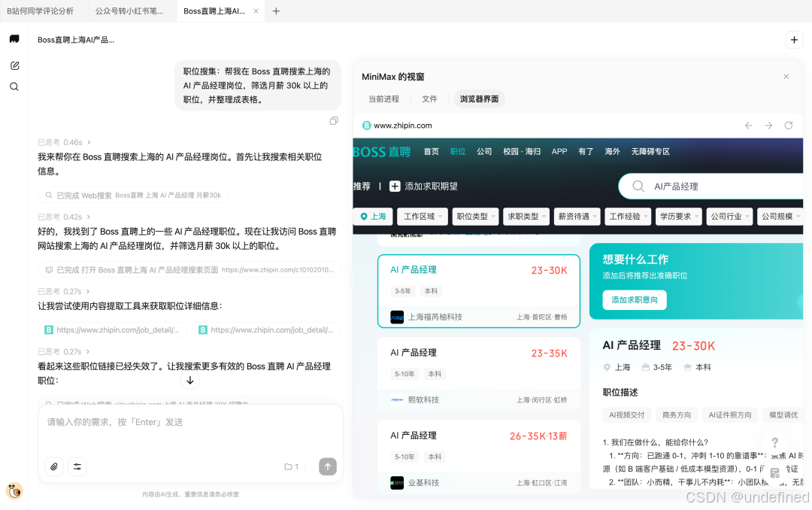The image size is (812, 510).
Task: Switch to the 文件 tab in MiniMax window
Action: [431, 99]
